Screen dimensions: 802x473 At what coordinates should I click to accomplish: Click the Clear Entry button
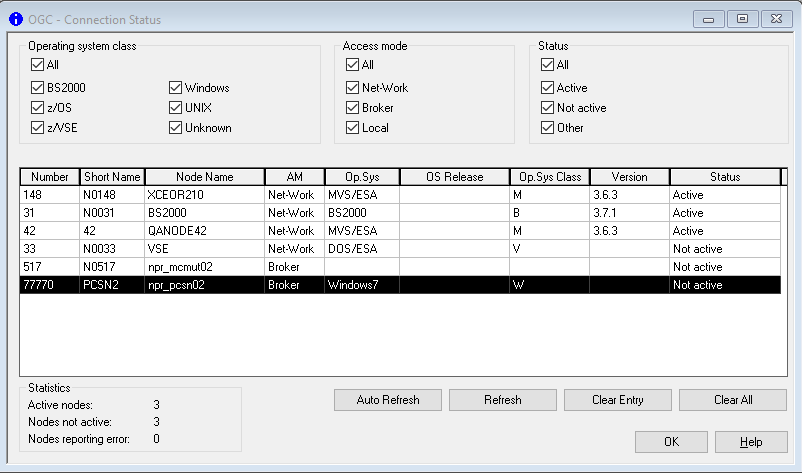tap(617, 400)
